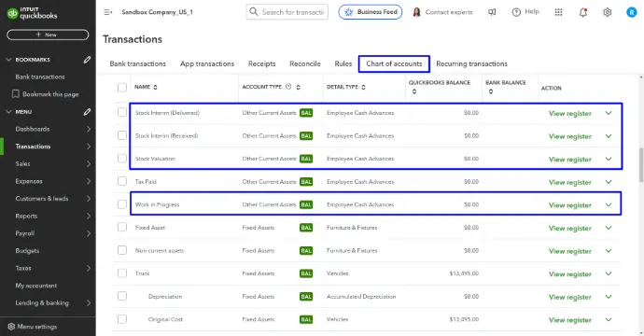644x336 pixels.
Task: Tick the checkbox for Tax Paid
Action: pos(122,181)
